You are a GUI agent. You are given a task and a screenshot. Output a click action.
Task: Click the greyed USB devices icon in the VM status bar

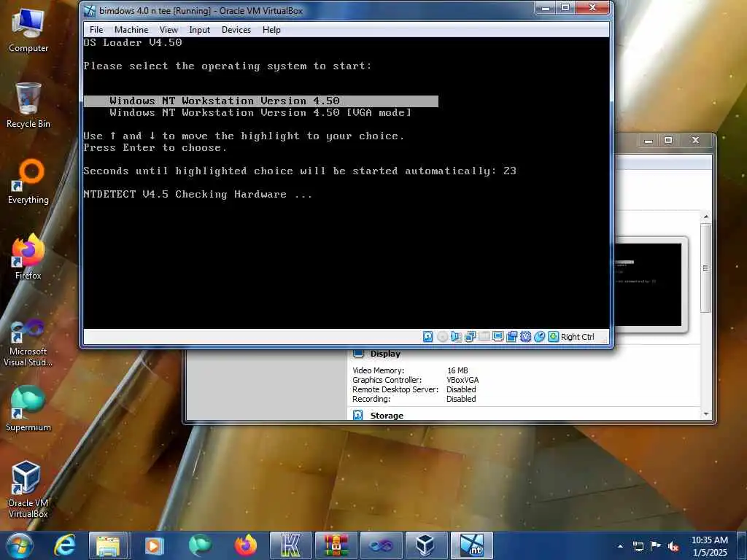tap(484, 337)
